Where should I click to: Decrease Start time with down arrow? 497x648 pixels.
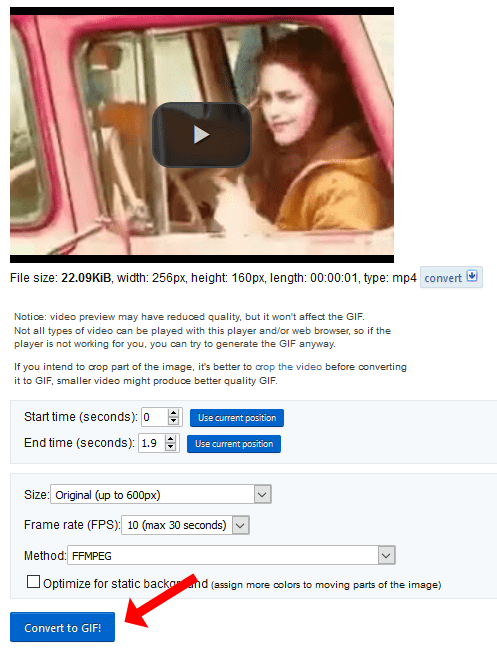point(174,421)
